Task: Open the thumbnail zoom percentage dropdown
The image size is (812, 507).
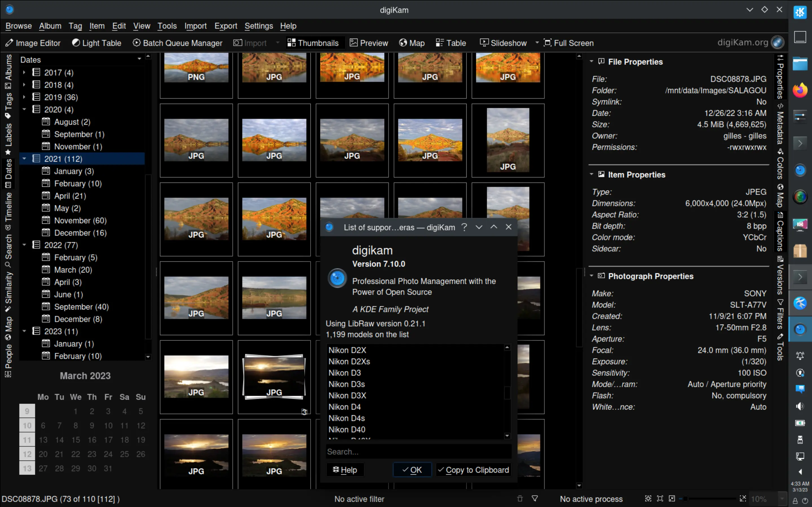Action: tap(782, 499)
